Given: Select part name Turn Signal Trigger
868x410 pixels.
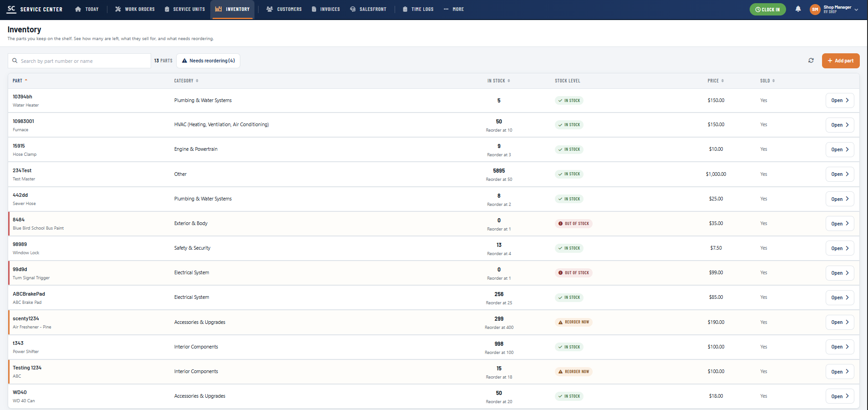Looking at the screenshot, I should [31, 278].
